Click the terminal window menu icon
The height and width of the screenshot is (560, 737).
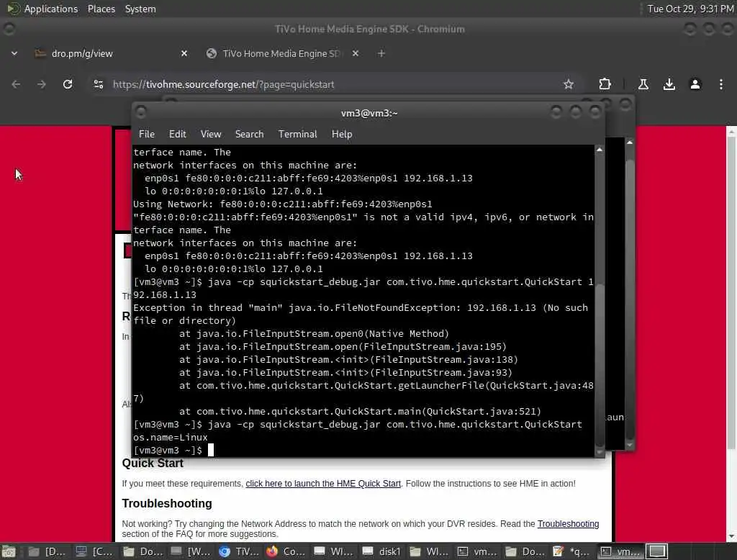140,112
